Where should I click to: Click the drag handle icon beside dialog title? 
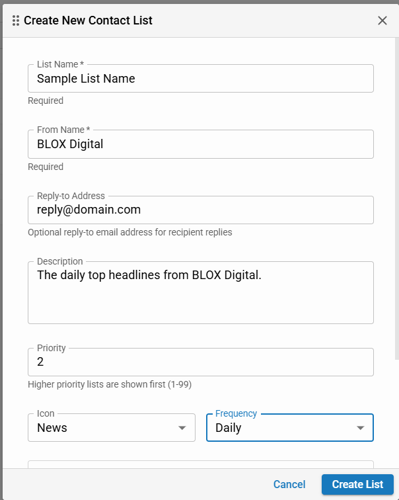pos(16,21)
